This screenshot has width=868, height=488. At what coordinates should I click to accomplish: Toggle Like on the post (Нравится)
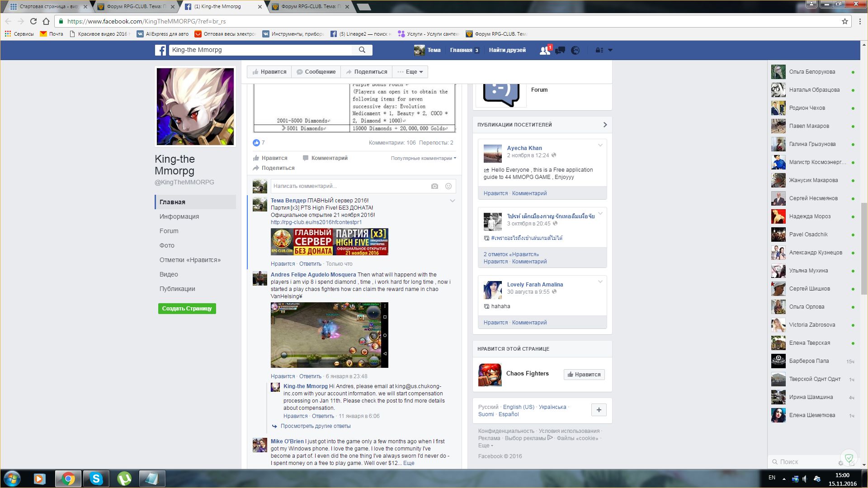[x=270, y=158]
